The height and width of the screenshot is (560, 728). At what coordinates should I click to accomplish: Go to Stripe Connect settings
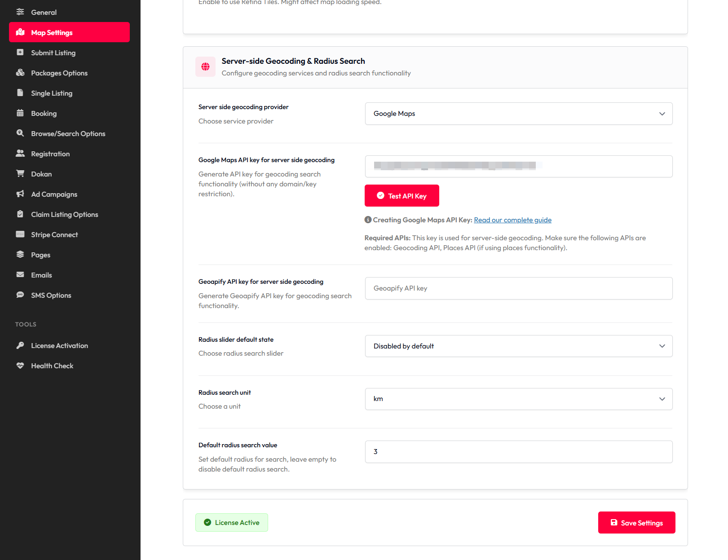[54, 234]
